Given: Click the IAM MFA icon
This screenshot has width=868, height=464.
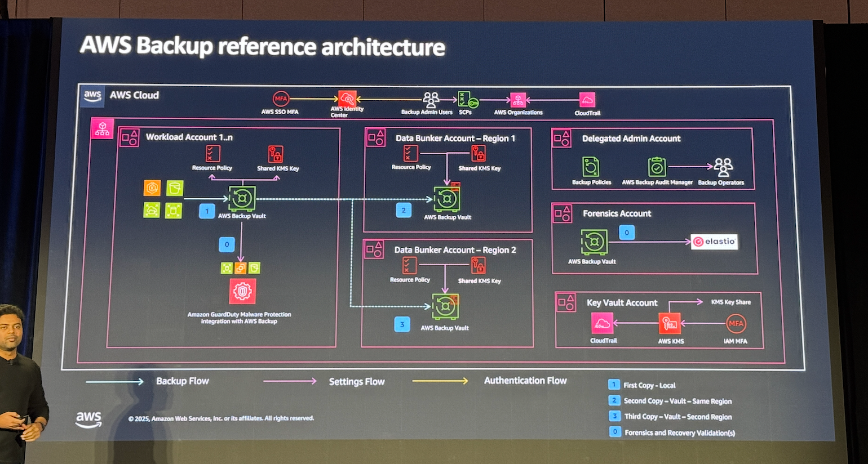Looking at the screenshot, I should click(x=736, y=323).
